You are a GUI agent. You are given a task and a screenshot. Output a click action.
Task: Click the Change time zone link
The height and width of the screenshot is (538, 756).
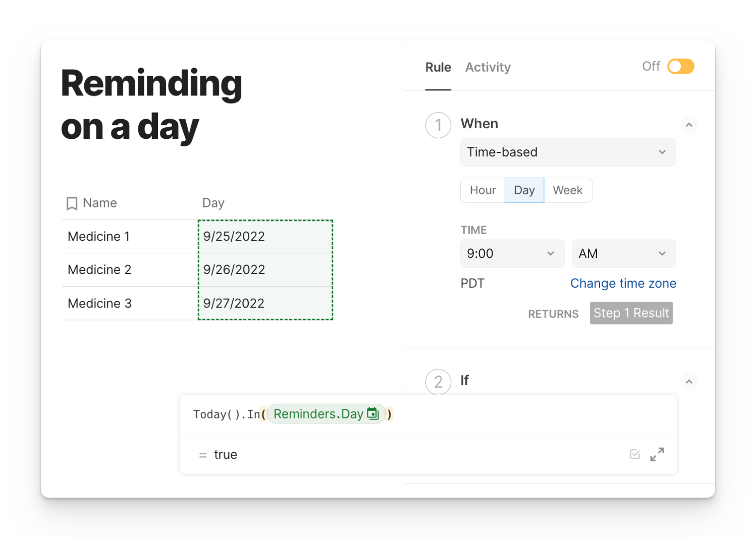click(x=623, y=283)
